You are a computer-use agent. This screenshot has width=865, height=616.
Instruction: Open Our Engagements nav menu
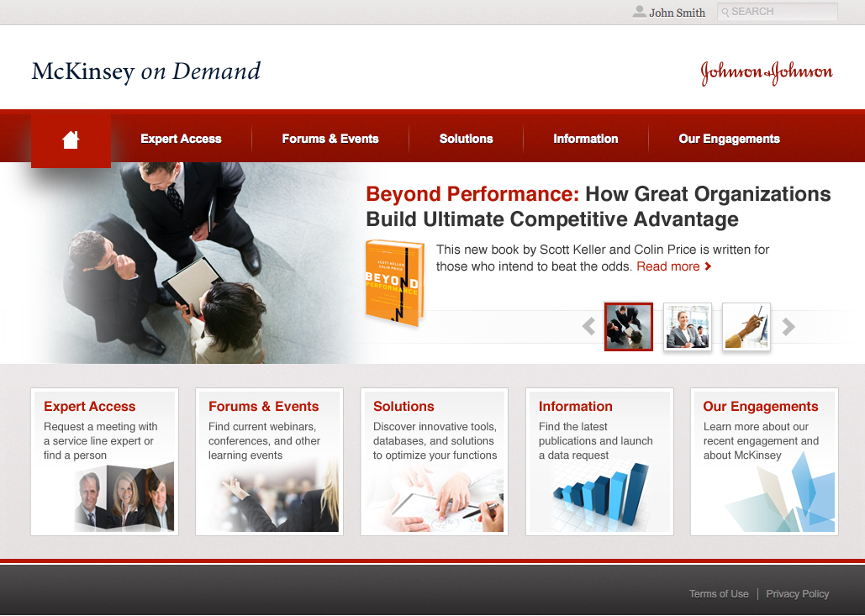[x=730, y=139]
